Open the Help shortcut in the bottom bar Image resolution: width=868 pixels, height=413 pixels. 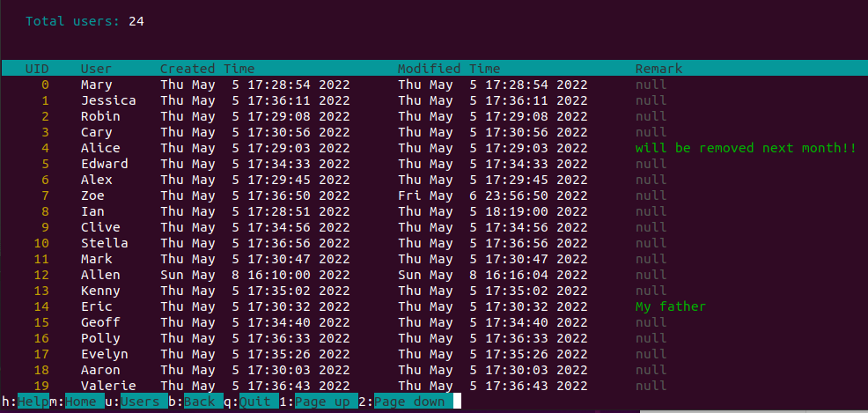pyautogui.click(x=33, y=402)
